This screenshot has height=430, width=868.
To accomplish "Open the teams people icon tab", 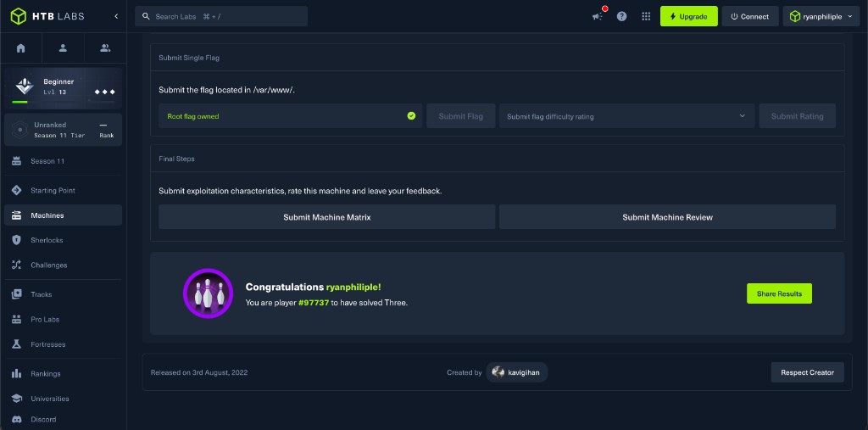I will (x=105, y=48).
